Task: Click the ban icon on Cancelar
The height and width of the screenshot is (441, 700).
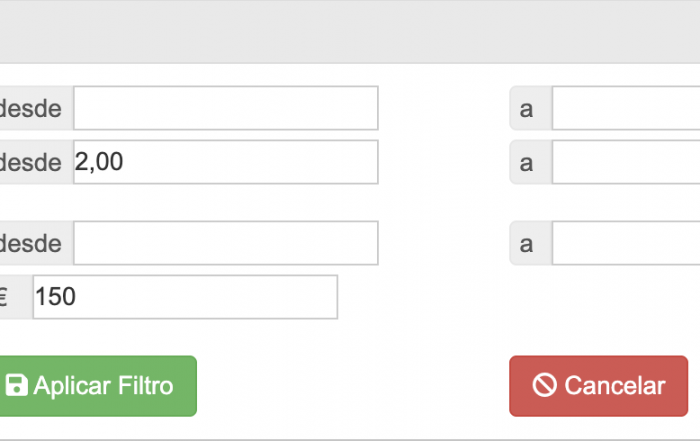Action: coord(544,386)
